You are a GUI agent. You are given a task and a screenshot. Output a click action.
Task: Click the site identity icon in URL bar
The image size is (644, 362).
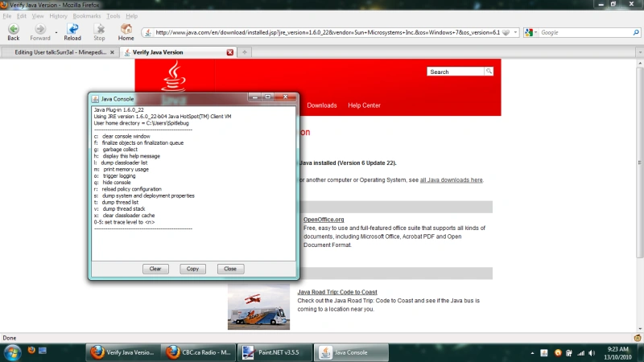tap(148, 32)
